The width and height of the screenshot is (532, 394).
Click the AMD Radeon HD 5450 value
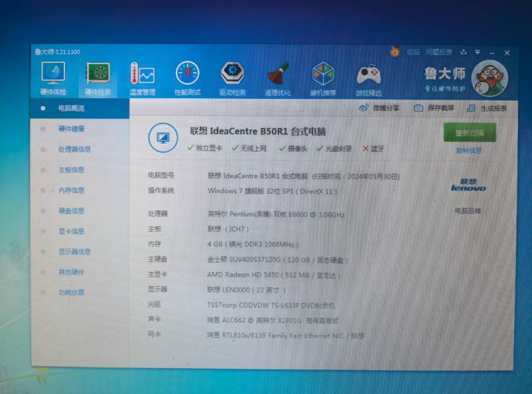pos(274,275)
